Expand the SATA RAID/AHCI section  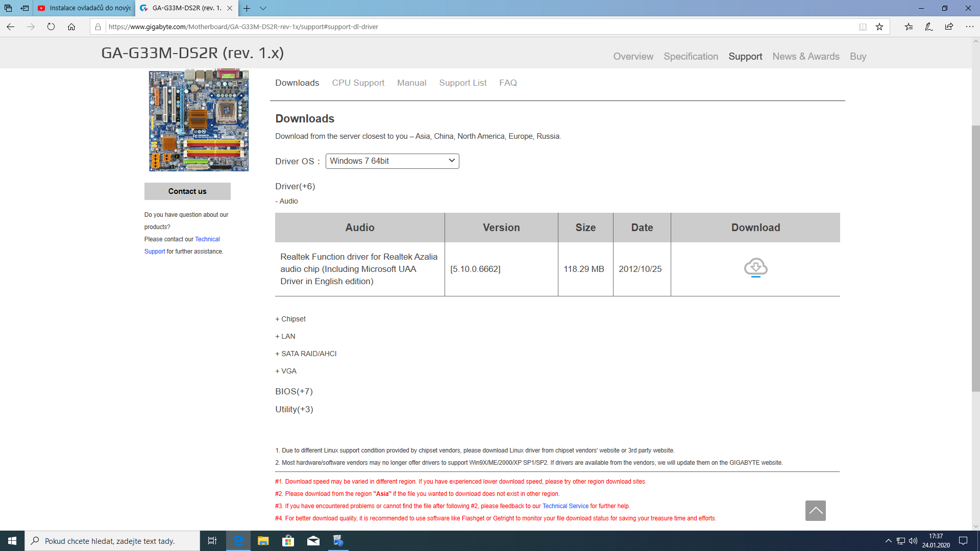pos(306,354)
